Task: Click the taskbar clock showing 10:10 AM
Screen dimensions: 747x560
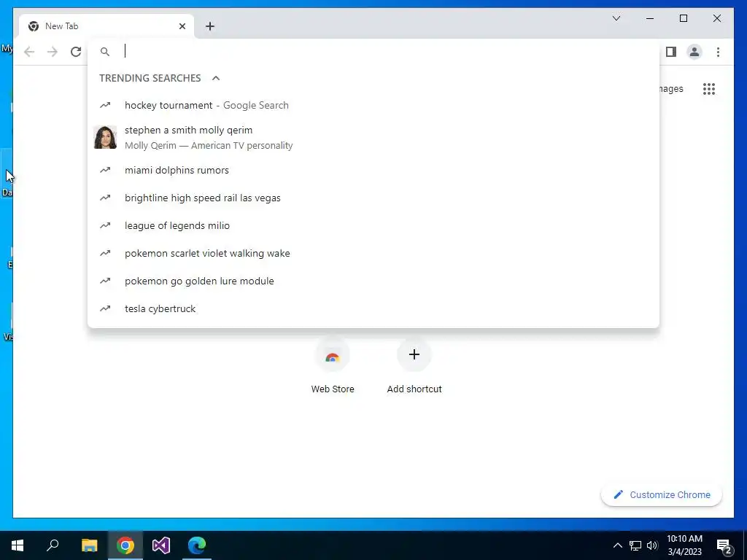Action: coord(684,545)
